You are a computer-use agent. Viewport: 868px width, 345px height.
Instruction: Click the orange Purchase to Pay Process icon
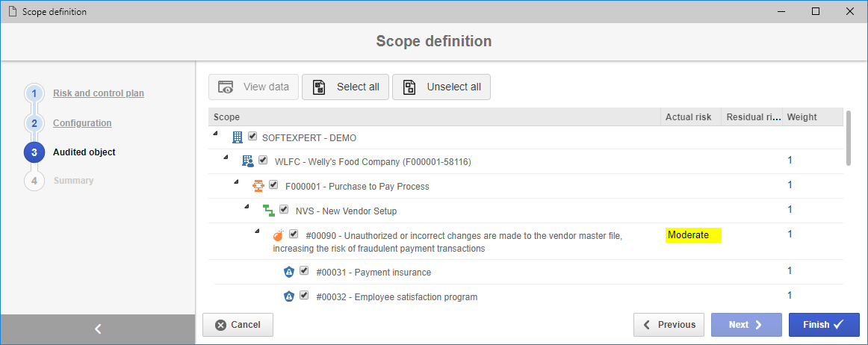(x=258, y=186)
